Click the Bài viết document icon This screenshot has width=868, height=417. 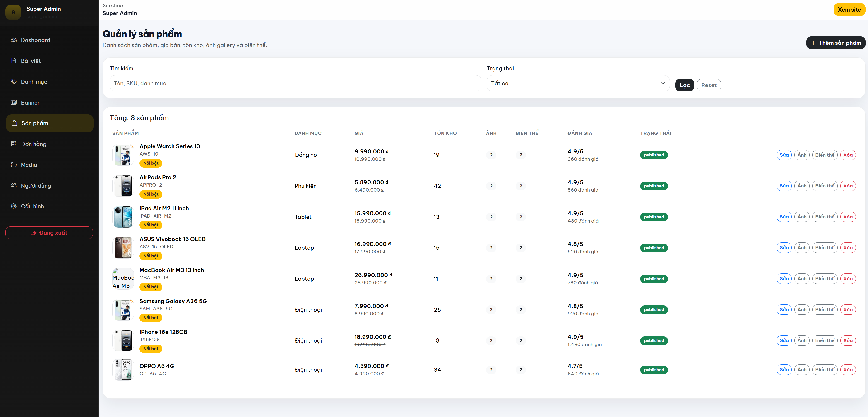(14, 61)
